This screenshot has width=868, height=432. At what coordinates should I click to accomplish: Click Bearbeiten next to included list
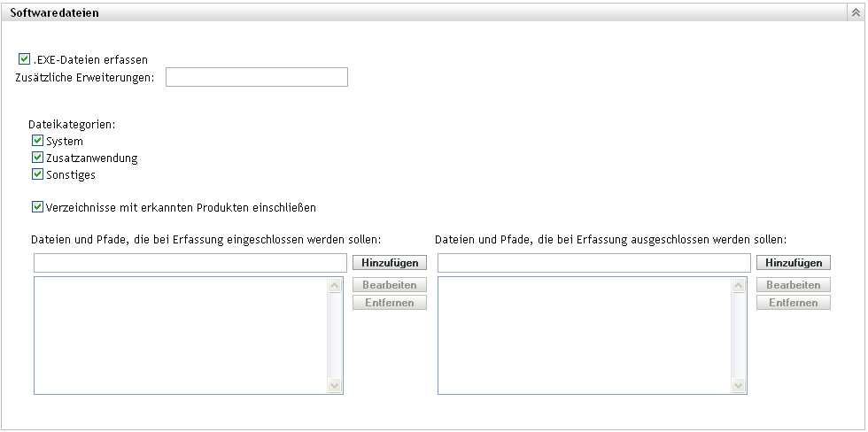(390, 285)
